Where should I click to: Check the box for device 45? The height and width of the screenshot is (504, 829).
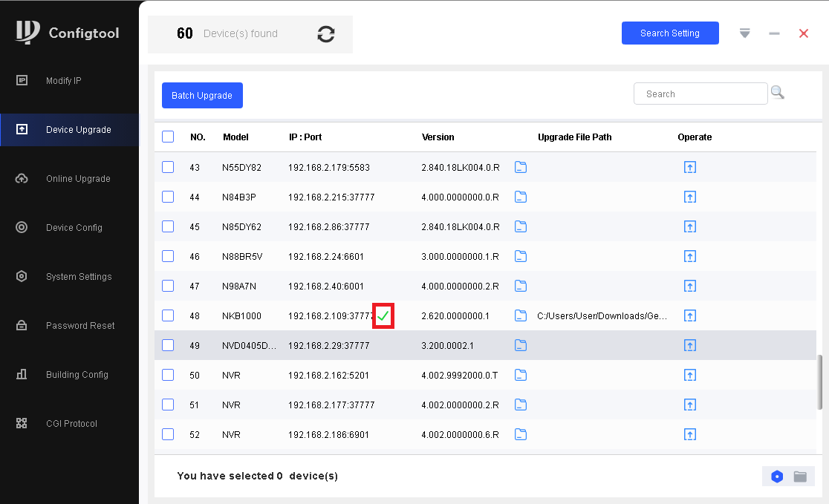pyautogui.click(x=168, y=226)
